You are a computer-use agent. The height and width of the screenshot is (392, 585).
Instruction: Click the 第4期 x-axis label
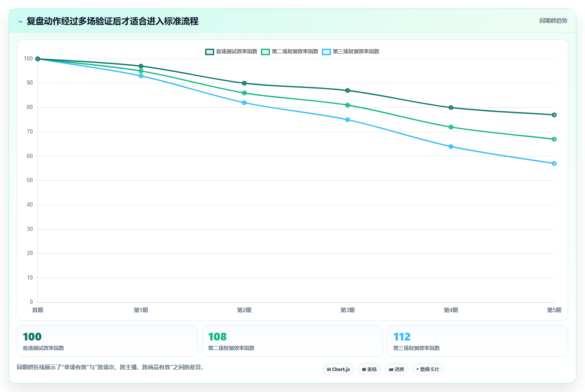(x=451, y=310)
